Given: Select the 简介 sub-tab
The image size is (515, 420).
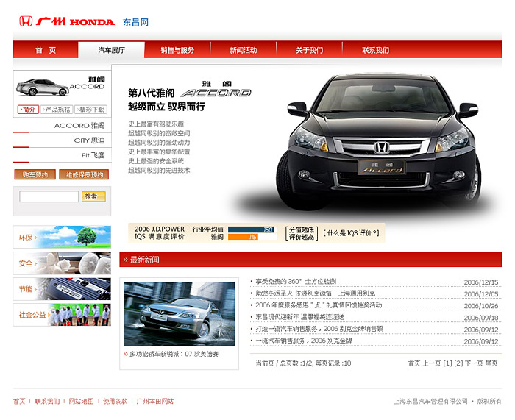Looking at the screenshot, I should point(28,110).
